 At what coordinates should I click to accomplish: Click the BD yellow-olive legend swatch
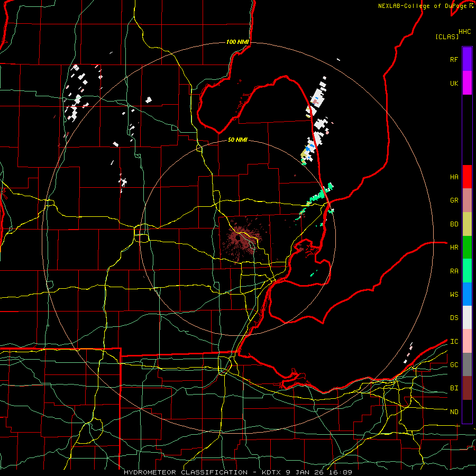467,224
